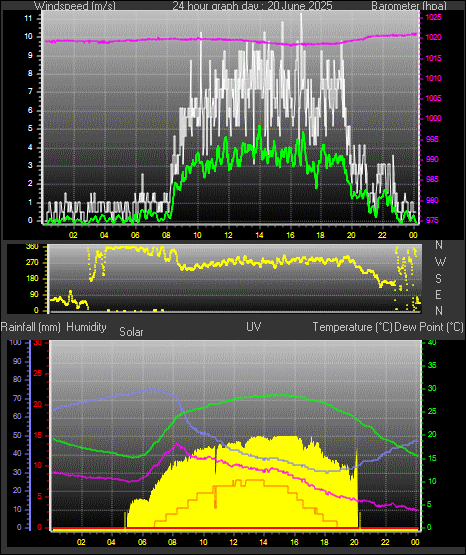466x555 pixels.
Task: Select the 24 hour graph day title
Action: pos(252,6)
